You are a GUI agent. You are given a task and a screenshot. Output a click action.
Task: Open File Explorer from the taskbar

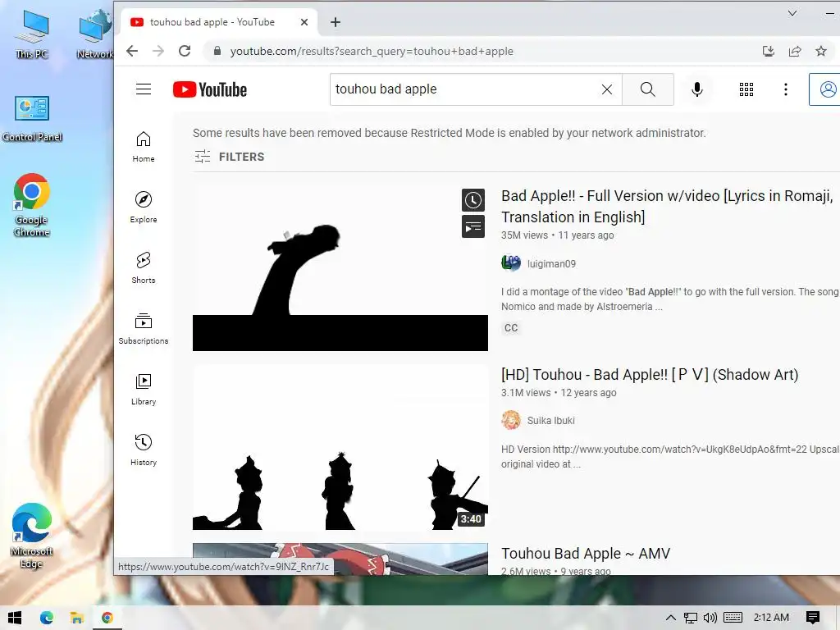pos(76,618)
